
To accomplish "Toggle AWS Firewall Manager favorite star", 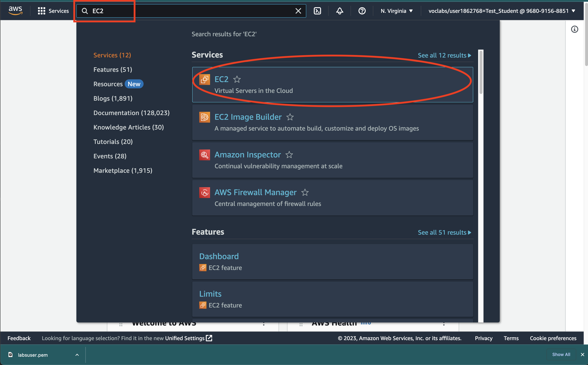I will click(x=305, y=192).
